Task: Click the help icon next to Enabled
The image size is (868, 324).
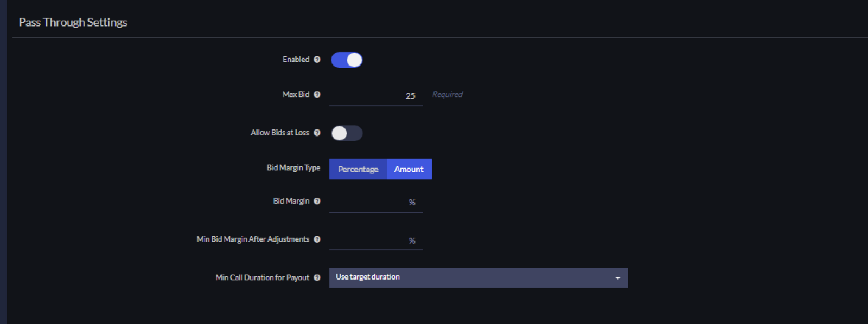Action: tap(317, 60)
